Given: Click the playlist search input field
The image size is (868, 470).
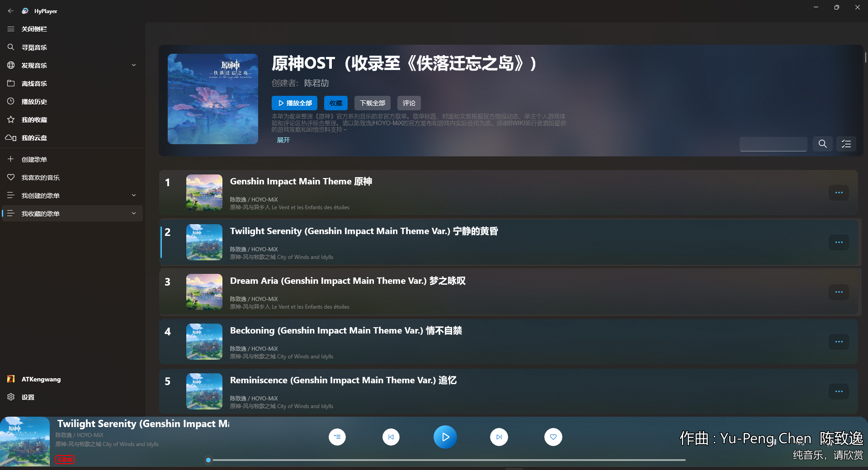Looking at the screenshot, I should pyautogui.click(x=773, y=144).
